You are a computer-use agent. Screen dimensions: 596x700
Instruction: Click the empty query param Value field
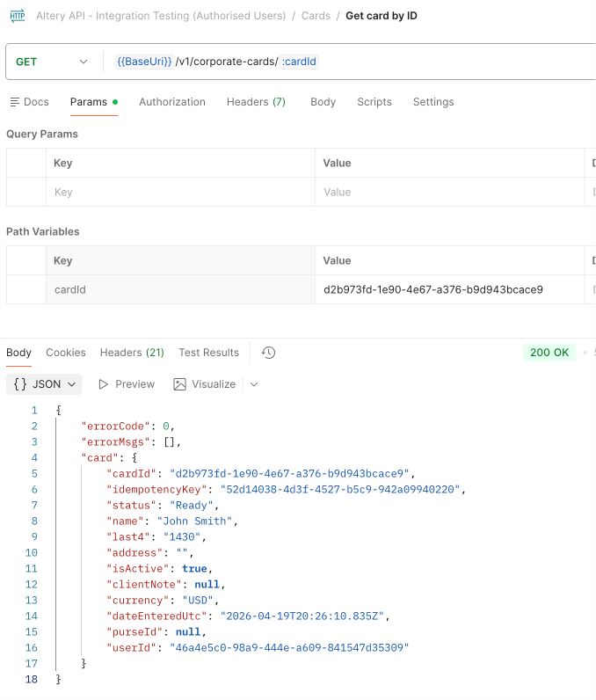450,192
